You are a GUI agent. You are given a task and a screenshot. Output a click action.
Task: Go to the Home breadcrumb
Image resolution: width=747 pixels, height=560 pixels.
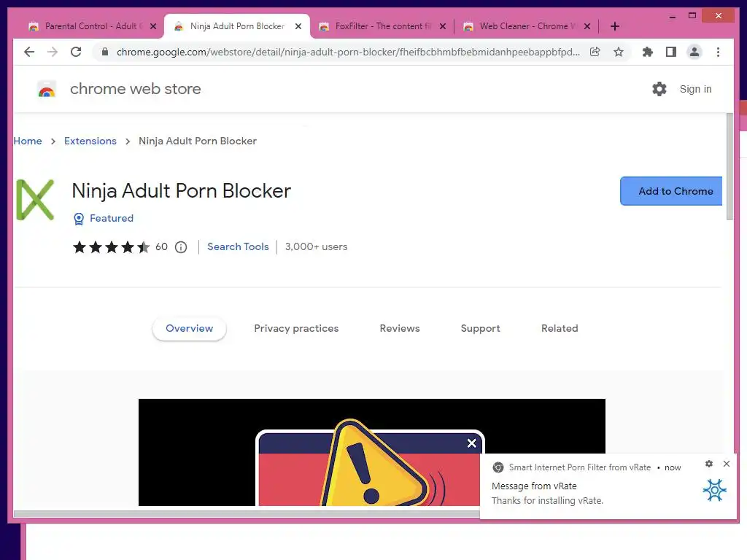28,141
